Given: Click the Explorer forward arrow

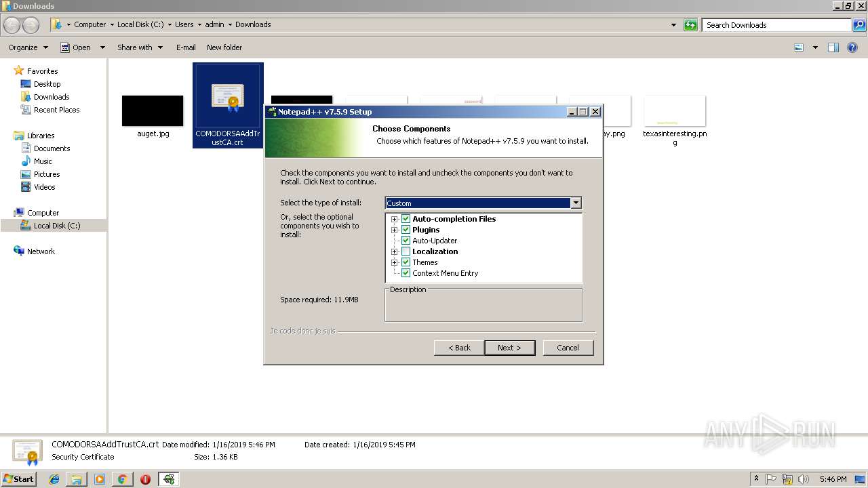Looking at the screenshot, I should tap(31, 25).
